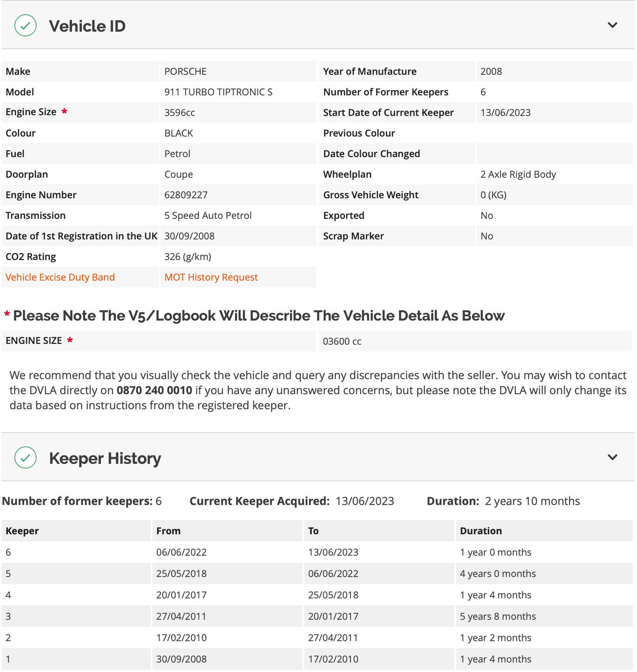637x672 pixels.
Task: Click the green checkmark icon beside Vehicle ID
Action: point(25,26)
